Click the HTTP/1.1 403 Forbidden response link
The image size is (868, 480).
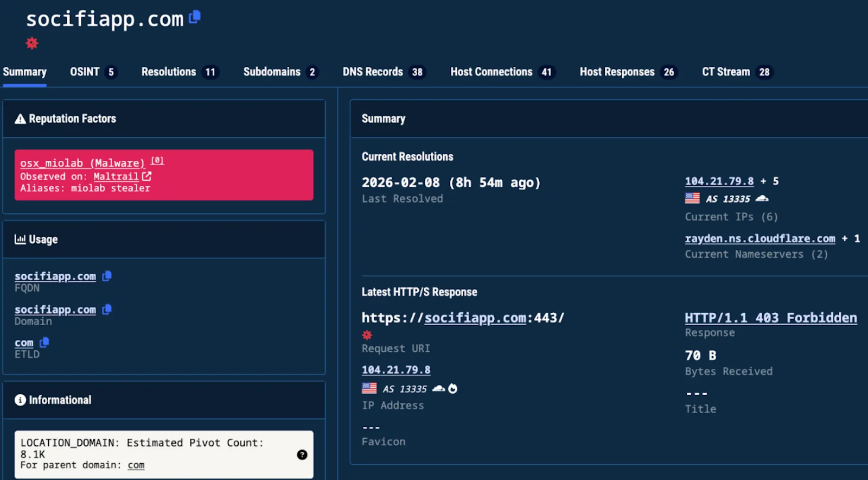pyautogui.click(x=770, y=318)
